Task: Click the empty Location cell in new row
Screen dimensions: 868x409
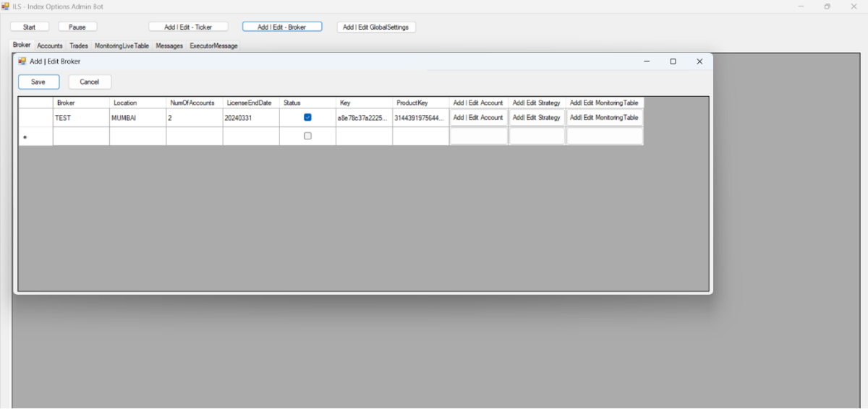Action: click(x=137, y=136)
